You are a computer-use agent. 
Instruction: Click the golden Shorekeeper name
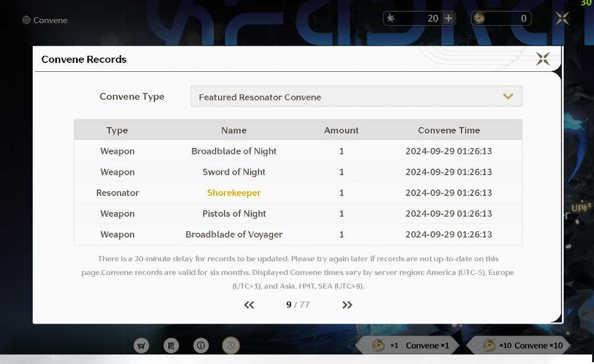tap(233, 193)
